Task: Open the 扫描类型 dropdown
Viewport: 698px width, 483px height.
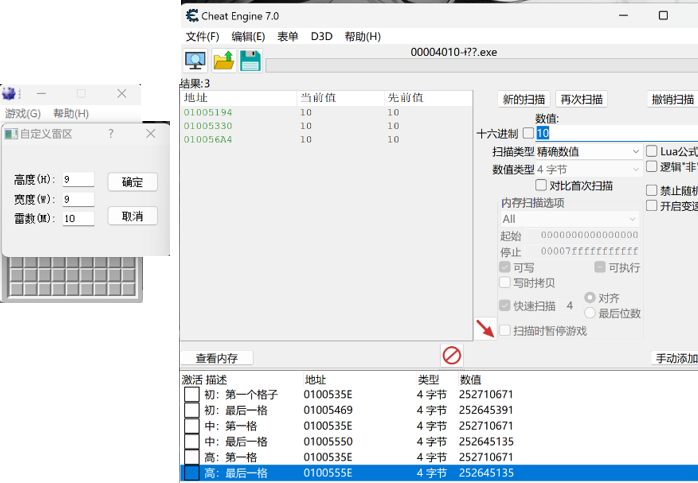Action: coord(589,152)
